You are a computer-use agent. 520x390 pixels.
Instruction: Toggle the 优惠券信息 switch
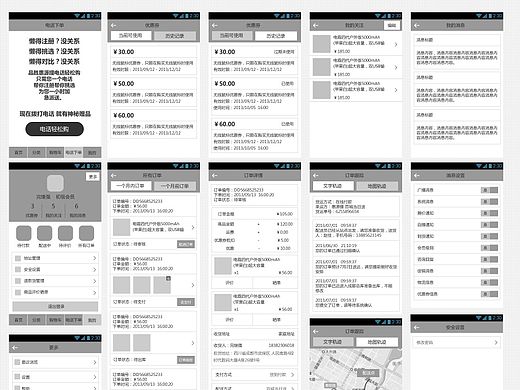pyautogui.click(x=489, y=294)
